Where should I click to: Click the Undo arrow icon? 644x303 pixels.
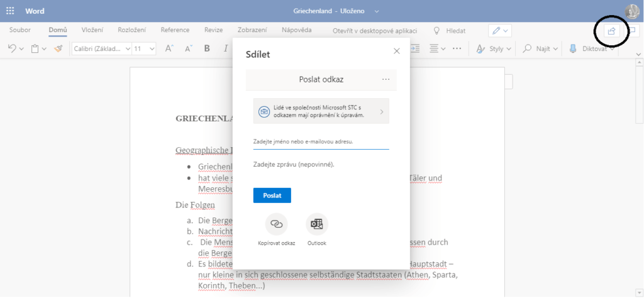point(12,48)
